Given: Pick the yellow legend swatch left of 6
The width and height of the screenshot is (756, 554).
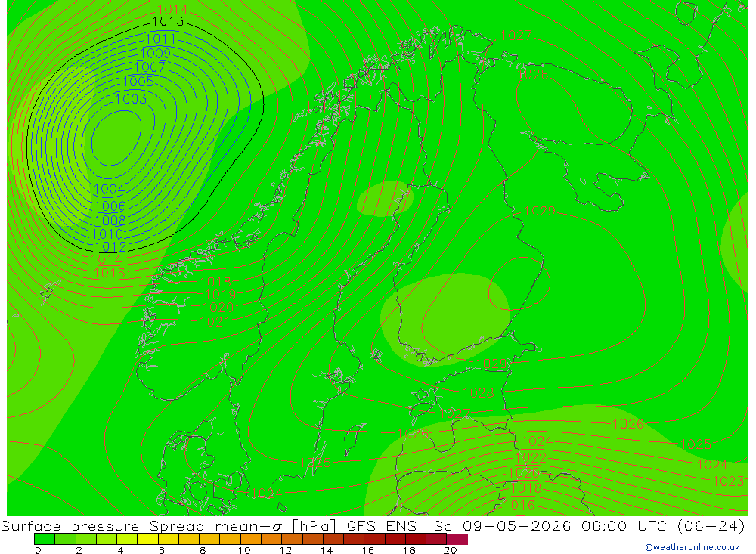Looking at the screenshot, I should click(147, 539).
